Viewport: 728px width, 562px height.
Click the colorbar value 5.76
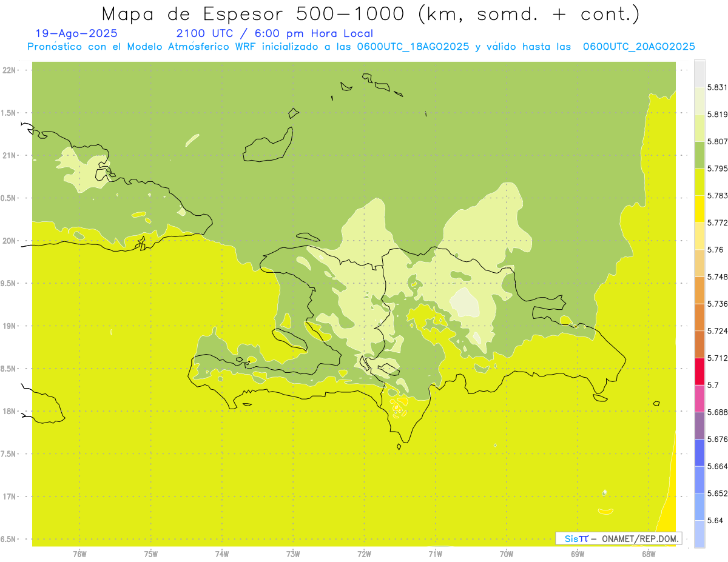(x=715, y=250)
